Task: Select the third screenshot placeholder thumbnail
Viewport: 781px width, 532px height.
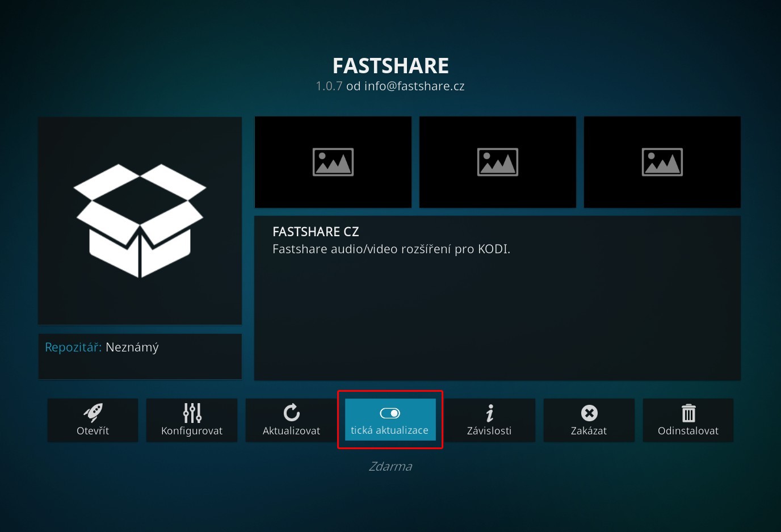Action: click(662, 162)
